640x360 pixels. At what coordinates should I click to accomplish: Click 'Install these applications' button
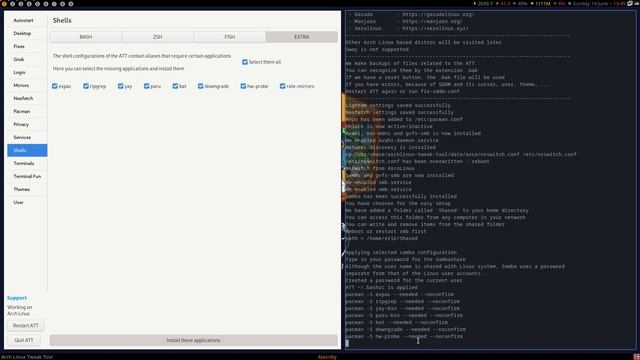point(193,340)
